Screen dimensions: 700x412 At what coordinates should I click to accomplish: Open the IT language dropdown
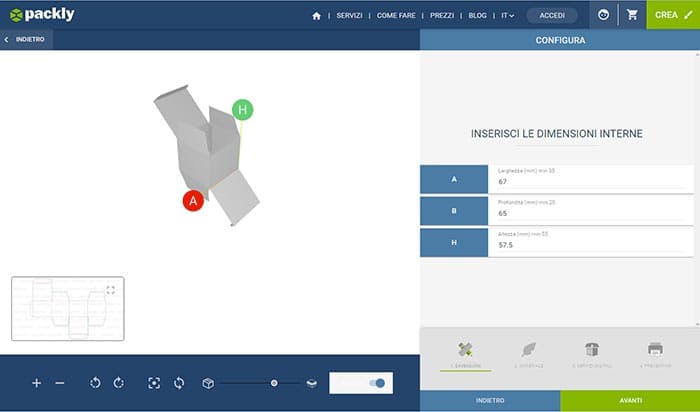[508, 16]
